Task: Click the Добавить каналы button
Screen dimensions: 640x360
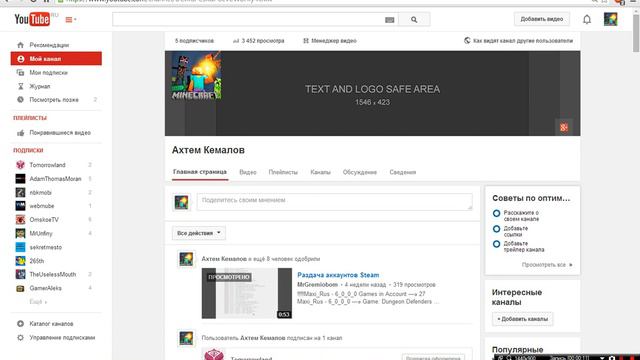Action: (522, 319)
